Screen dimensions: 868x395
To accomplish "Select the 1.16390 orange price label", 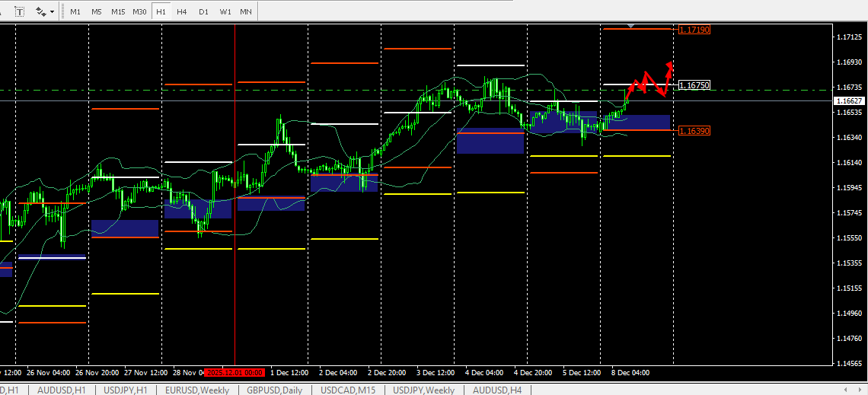I will click(x=694, y=131).
